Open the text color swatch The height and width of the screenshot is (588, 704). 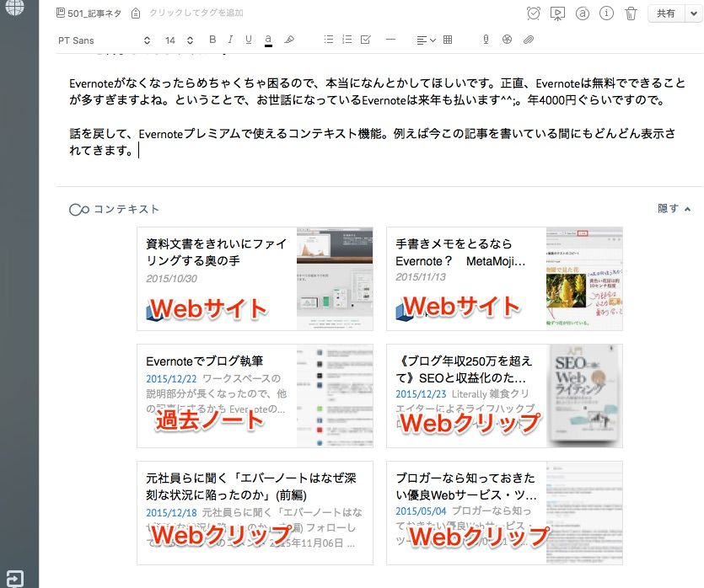[x=268, y=40]
